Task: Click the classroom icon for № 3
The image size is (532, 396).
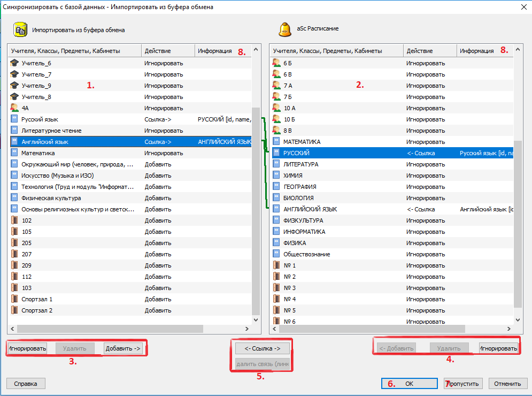Action: [276, 288]
